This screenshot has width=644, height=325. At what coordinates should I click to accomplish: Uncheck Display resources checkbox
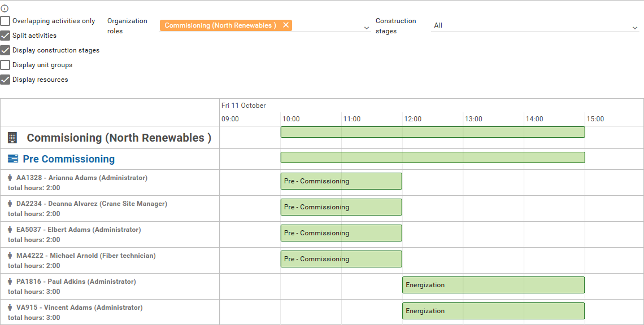pyautogui.click(x=5, y=80)
